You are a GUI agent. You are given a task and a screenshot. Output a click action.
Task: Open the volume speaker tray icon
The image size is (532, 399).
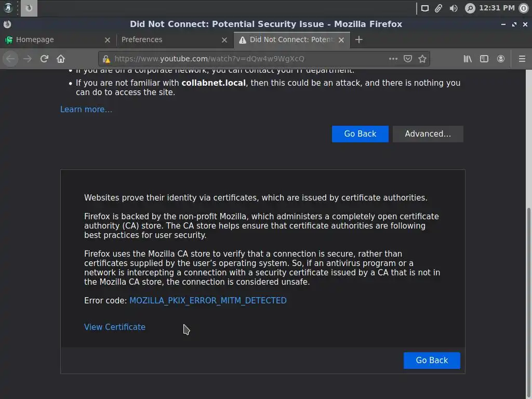453,8
